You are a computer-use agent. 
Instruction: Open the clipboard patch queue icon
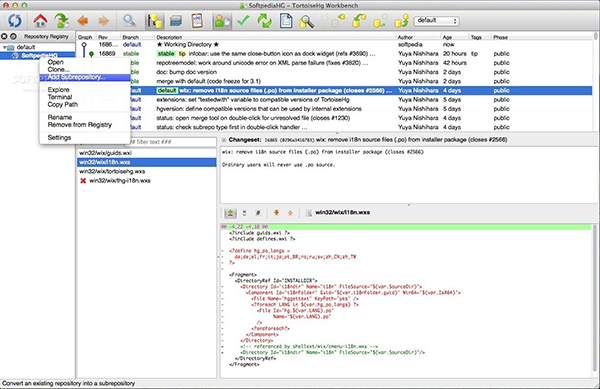[x=197, y=21]
